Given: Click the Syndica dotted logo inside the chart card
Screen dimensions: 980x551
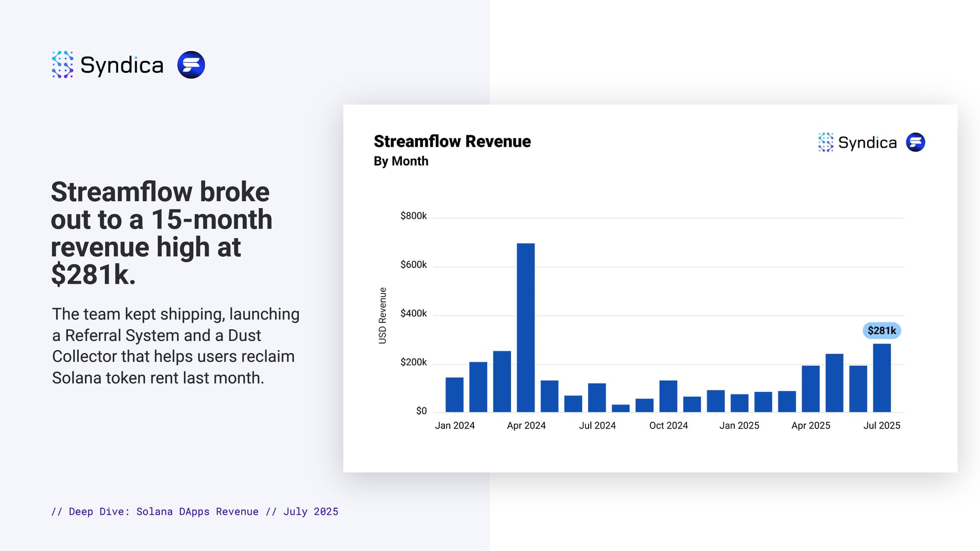Looking at the screenshot, I should coord(826,142).
